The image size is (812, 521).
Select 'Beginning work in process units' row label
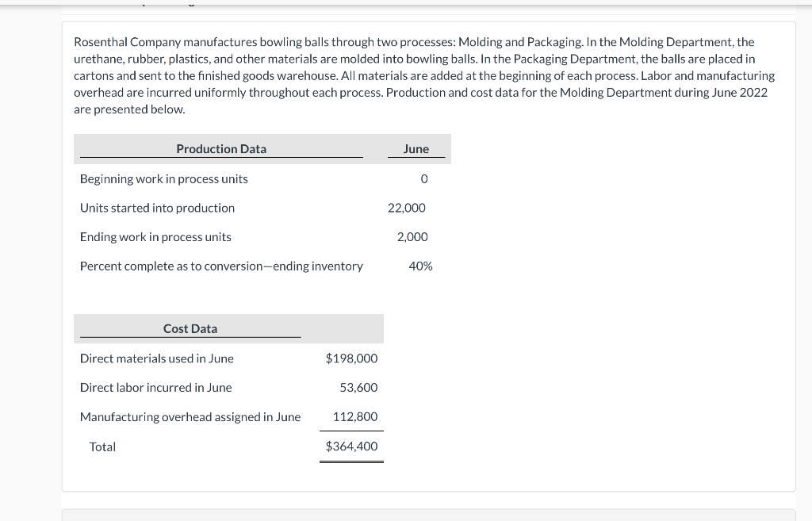point(163,178)
